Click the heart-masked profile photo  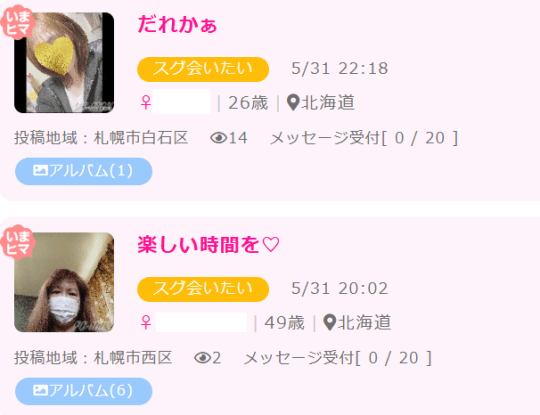pyautogui.click(x=64, y=63)
